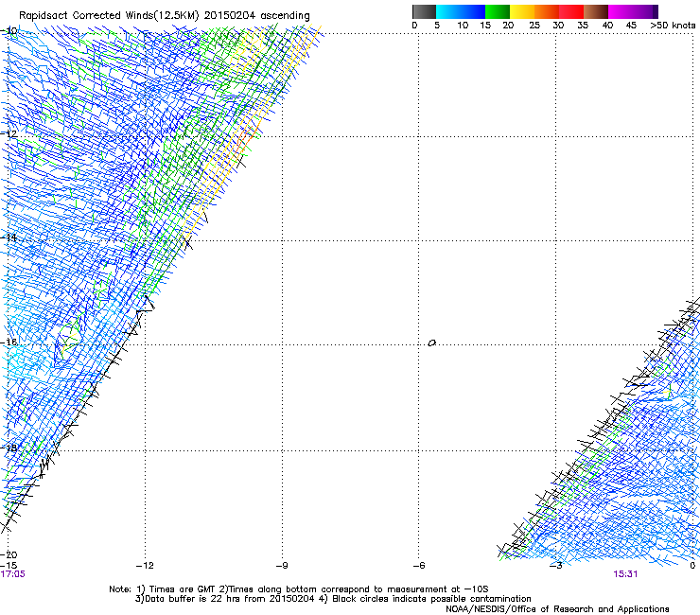Click the longitude label -6
Image resolution: width=700 pixels, height=615 pixels.
point(418,566)
